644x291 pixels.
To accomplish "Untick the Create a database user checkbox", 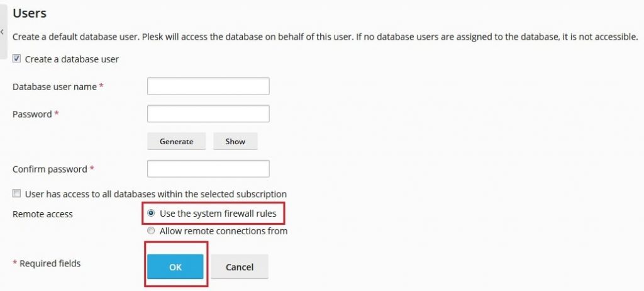I will [x=16, y=59].
